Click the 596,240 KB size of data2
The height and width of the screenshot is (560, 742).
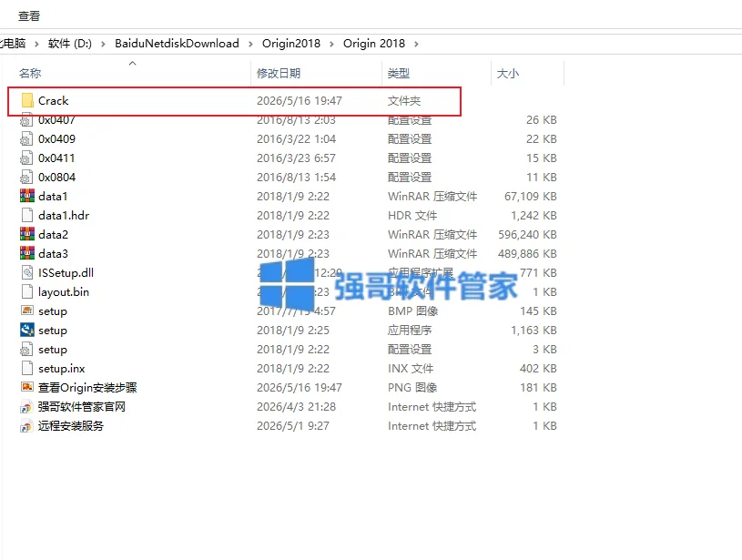point(528,234)
